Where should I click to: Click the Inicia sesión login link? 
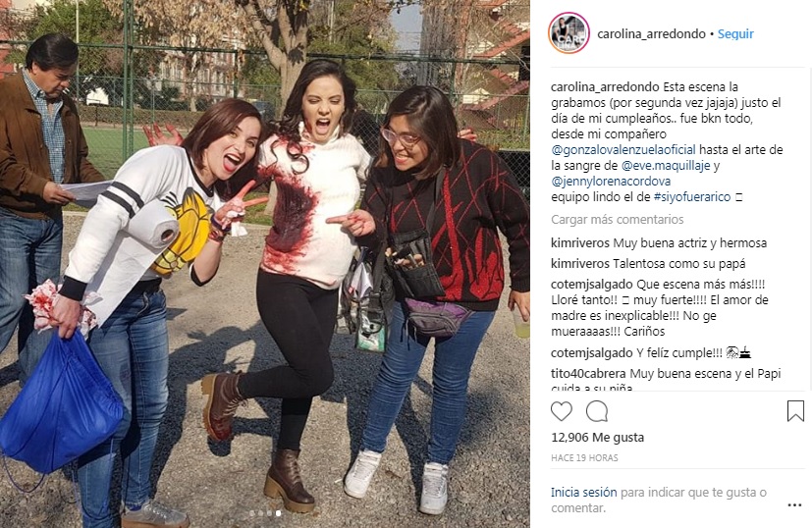click(583, 493)
